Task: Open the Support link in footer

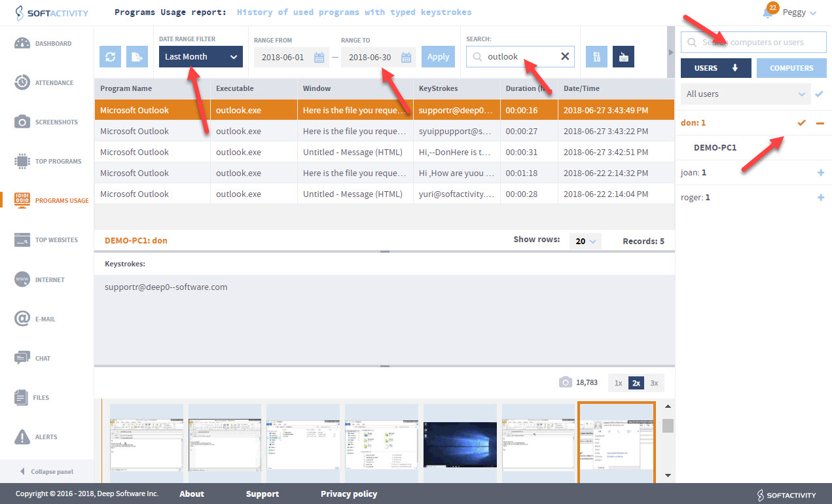Action: (262, 494)
